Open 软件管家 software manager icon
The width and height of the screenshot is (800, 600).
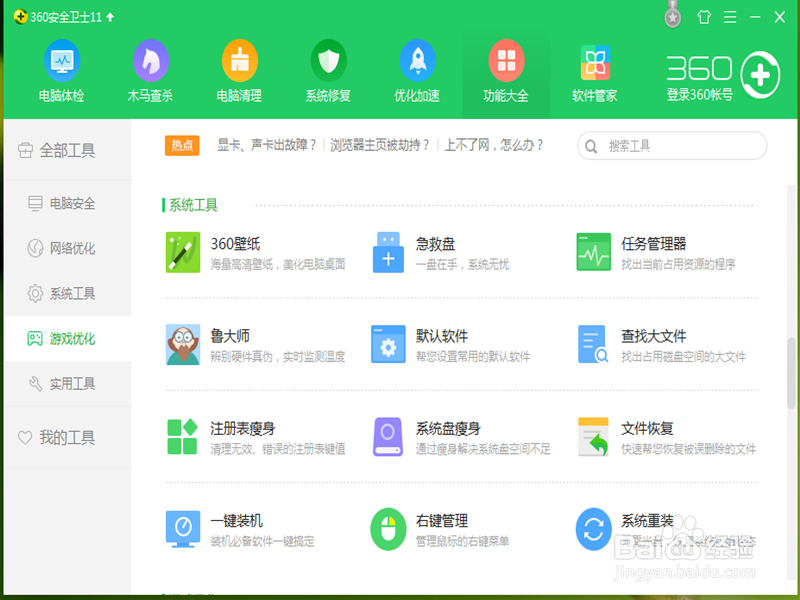click(x=595, y=62)
